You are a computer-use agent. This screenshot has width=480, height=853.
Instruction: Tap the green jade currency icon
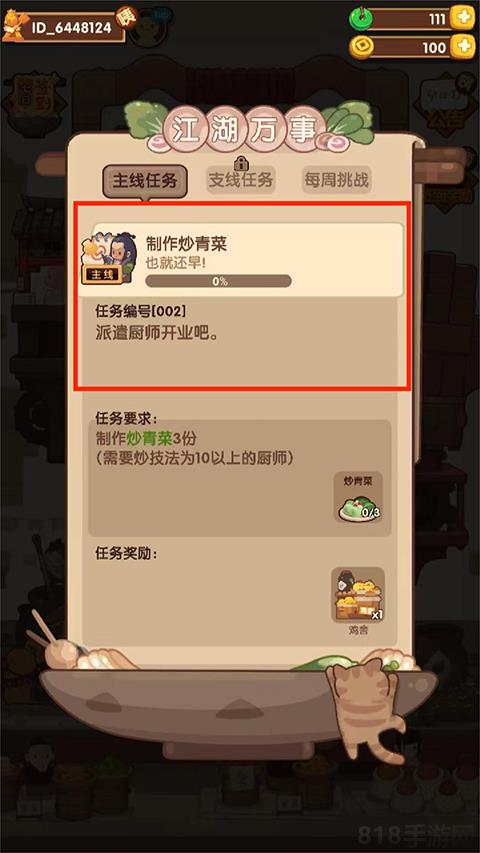(360, 20)
